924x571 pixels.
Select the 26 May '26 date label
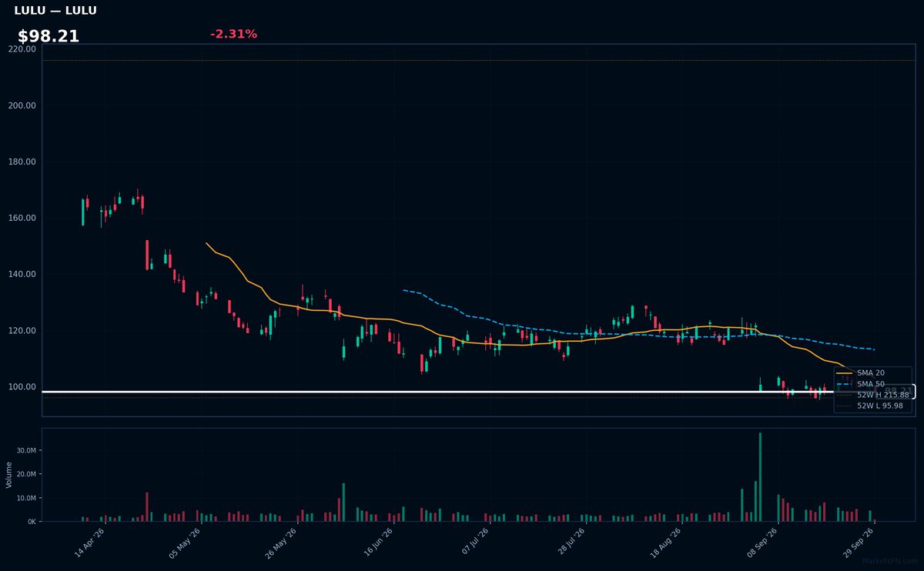click(x=281, y=543)
